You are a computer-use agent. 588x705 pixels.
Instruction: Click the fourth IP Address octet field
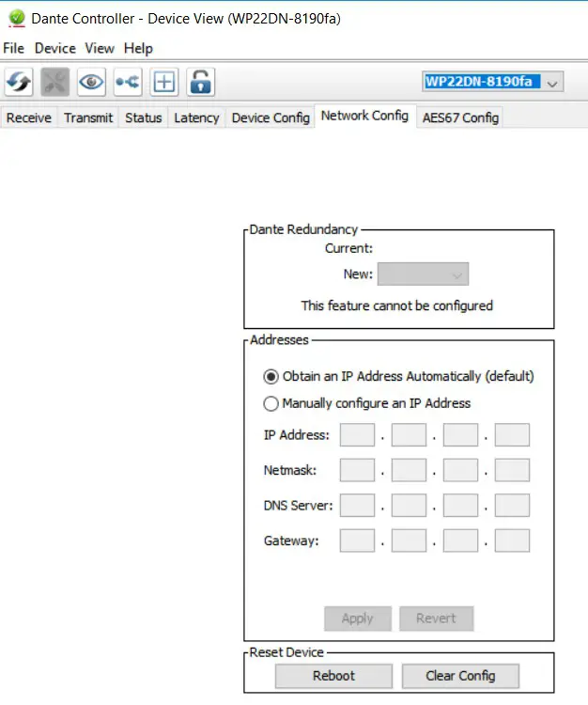(512, 435)
